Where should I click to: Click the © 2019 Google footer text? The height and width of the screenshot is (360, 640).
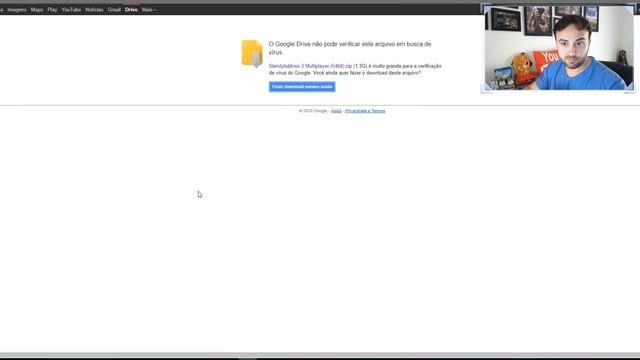pos(313,111)
